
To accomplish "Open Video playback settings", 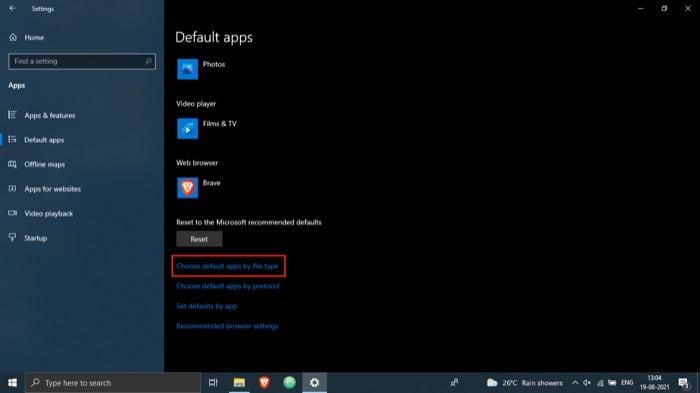I will pyautogui.click(x=41, y=213).
